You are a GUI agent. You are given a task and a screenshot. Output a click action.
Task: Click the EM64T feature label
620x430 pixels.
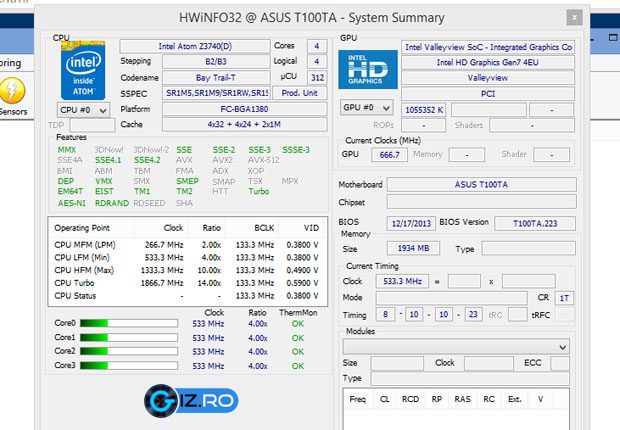click(70, 191)
